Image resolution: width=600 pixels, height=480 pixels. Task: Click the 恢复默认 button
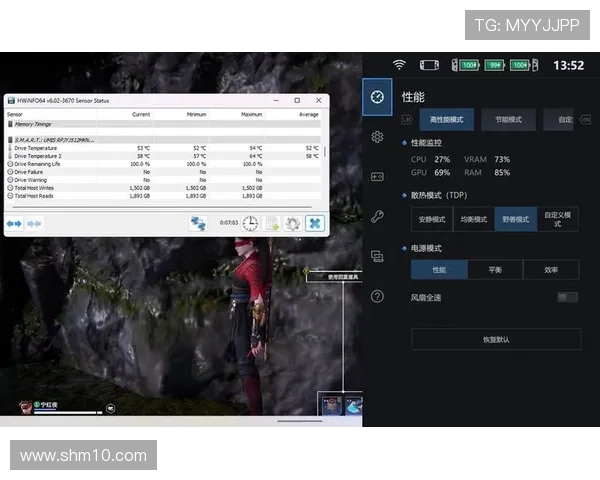coord(495,339)
